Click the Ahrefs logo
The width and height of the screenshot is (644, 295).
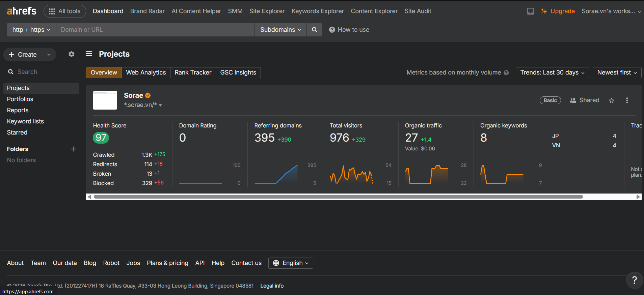22,11
